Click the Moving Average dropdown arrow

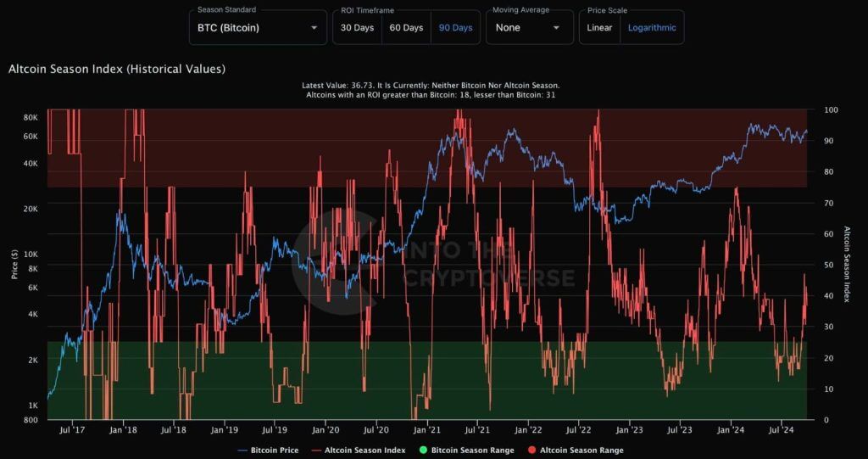tap(556, 28)
